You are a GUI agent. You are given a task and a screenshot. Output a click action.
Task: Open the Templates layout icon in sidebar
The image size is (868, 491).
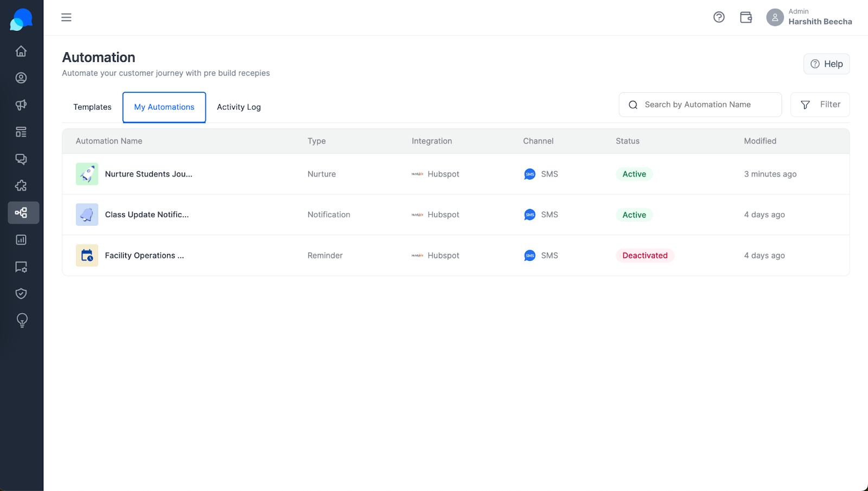(x=21, y=132)
